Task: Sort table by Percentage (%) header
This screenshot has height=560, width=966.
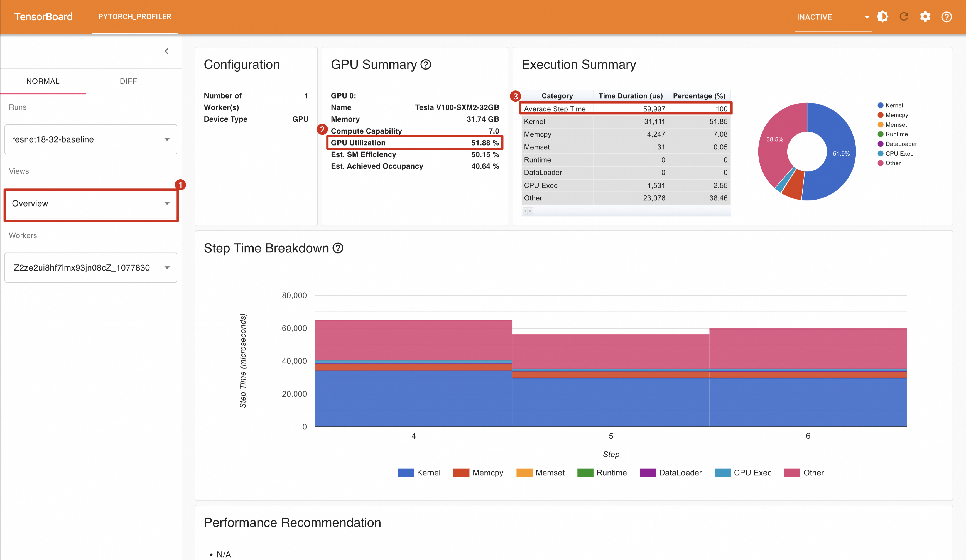Action: [x=699, y=96]
